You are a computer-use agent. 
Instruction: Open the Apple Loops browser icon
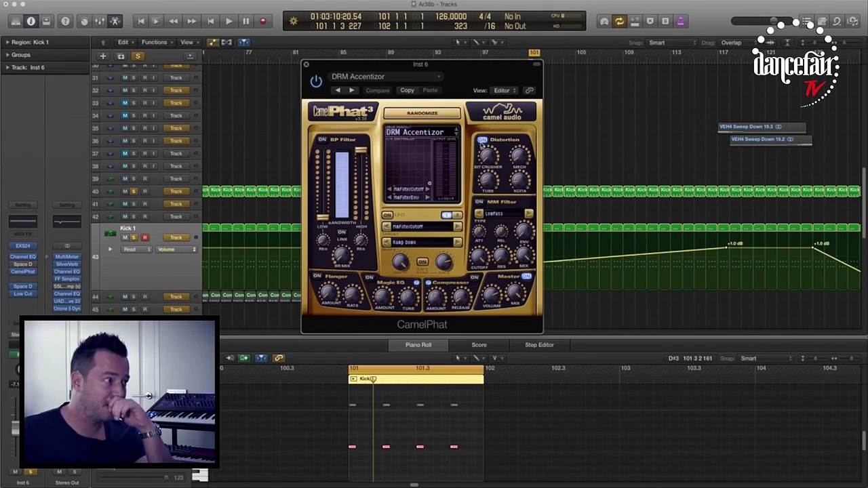(x=837, y=22)
